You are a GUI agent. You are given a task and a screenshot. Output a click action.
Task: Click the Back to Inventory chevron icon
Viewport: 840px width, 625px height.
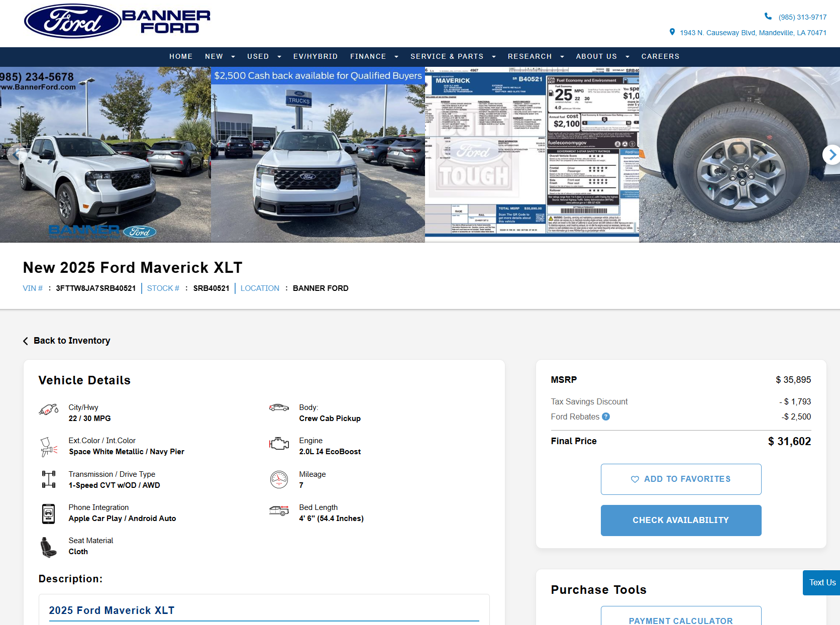tap(26, 341)
